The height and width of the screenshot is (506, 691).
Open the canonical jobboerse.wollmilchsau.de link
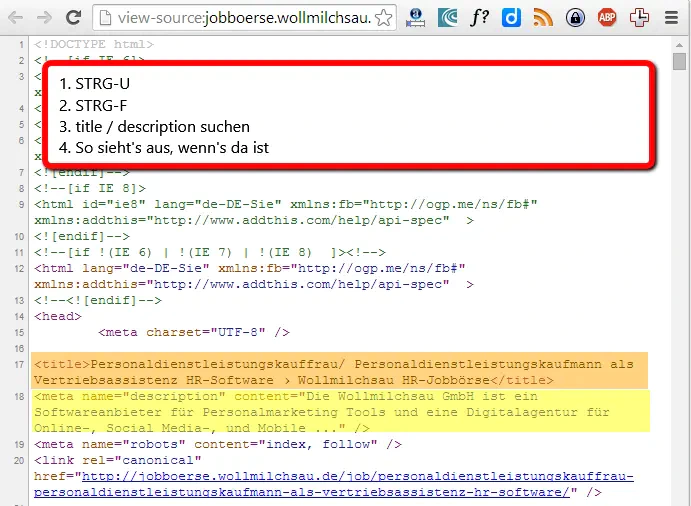pyautogui.click(x=334, y=484)
